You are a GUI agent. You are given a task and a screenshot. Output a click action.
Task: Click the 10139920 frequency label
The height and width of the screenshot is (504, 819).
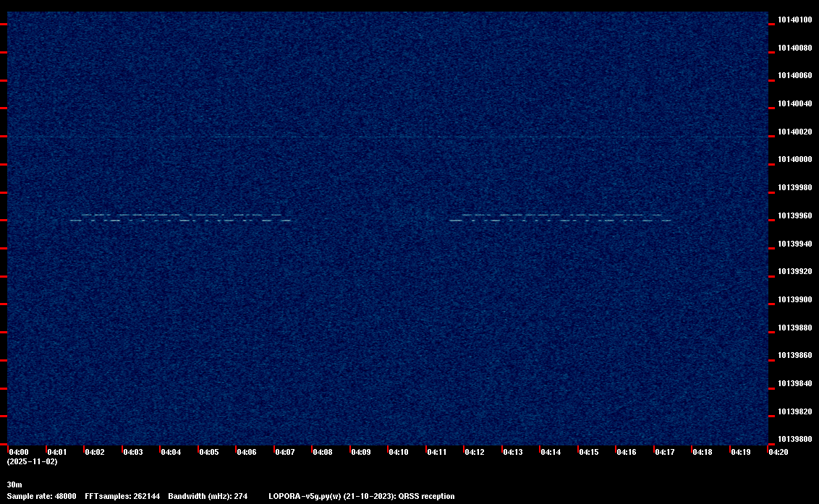coord(795,272)
